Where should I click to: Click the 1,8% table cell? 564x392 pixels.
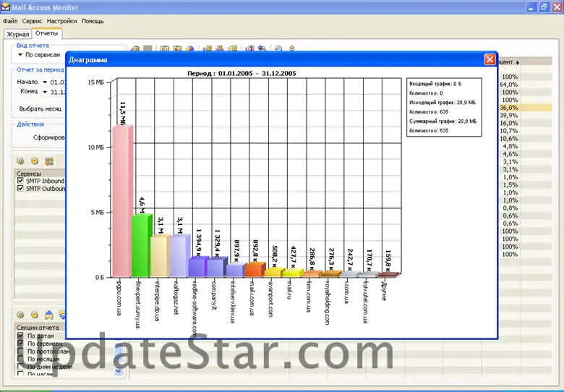tap(510, 177)
